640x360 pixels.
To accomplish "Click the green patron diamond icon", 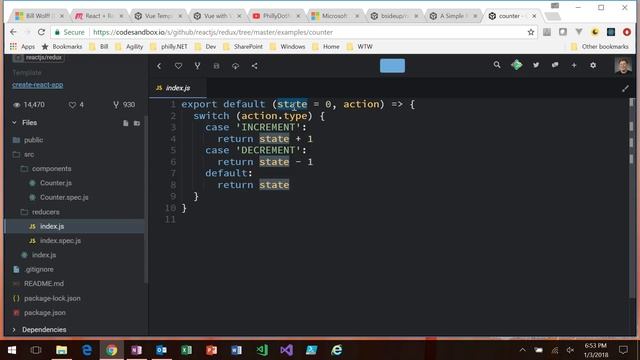I will (x=516, y=65).
